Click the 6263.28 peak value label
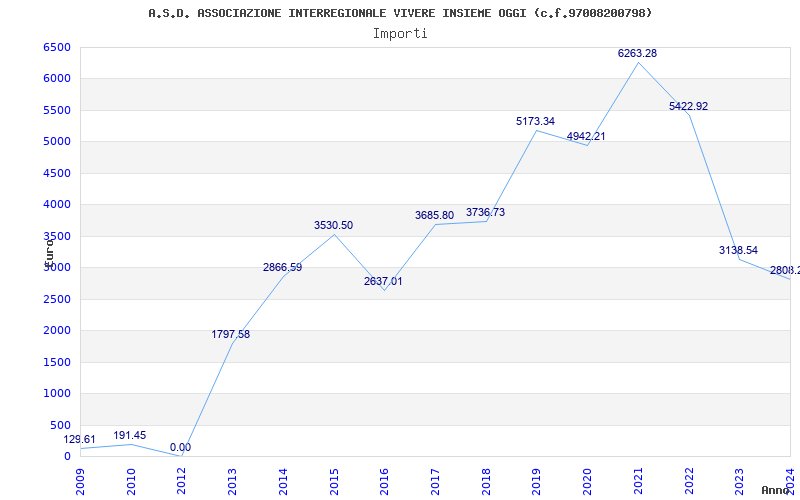Screen dimensions: 800x500 point(637,53)
